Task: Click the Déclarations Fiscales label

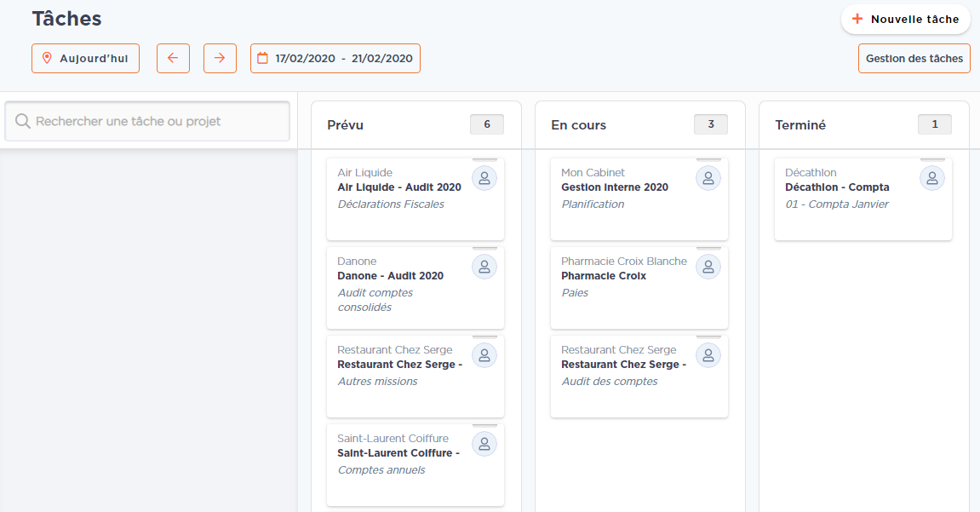Action: 391,204
